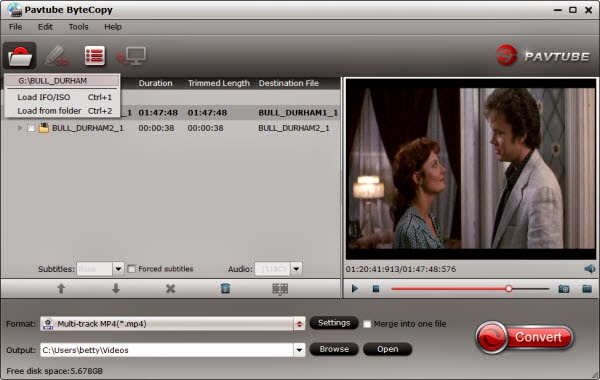Open the File menu
This screenshot has width=600, height=380.
(x=16, y=27)
